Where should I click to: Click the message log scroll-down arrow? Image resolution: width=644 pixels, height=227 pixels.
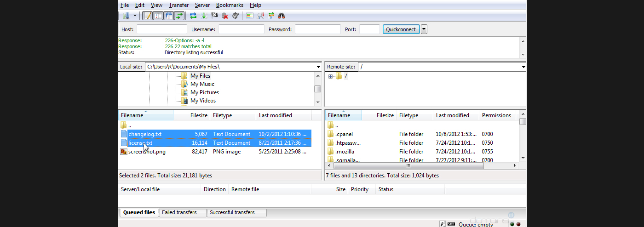tap(523, 55)
